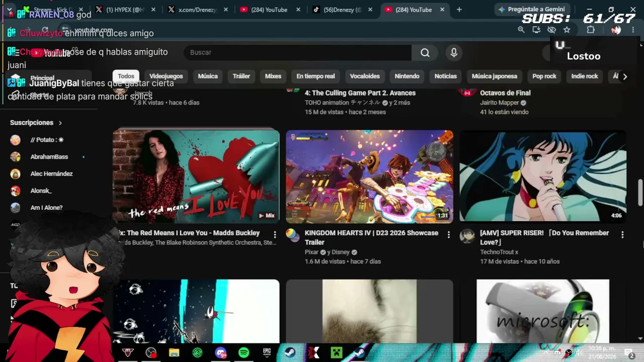The width and height of the screenshot is (644, 362).
Task: Open the Alonsk_ subscription avatar
Action: [16, 191]
